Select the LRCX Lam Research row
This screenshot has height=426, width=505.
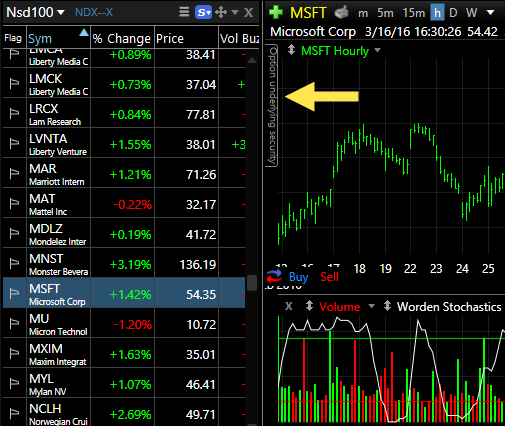point(124,113)
